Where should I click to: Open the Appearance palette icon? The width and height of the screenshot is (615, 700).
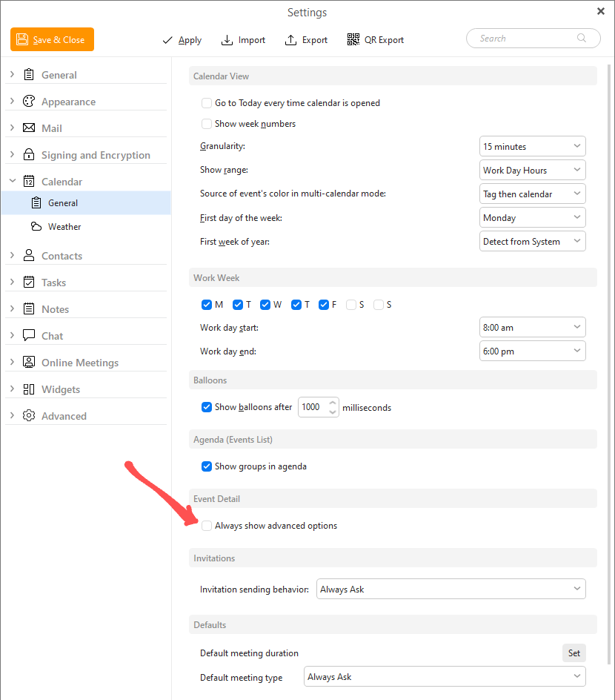pos(29,102)
